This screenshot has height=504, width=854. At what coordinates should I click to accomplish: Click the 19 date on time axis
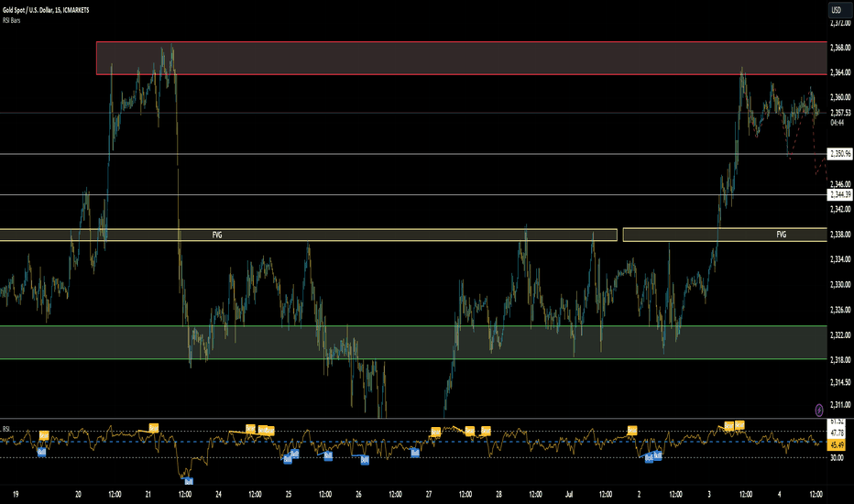[16, 494]
